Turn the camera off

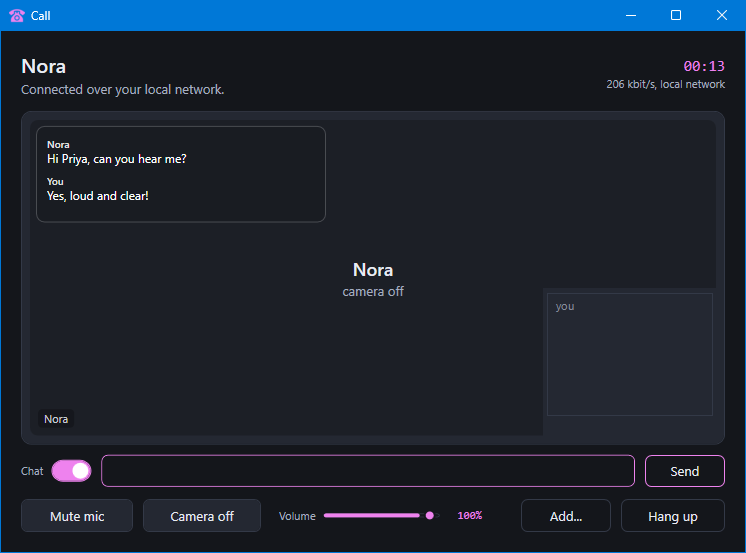coord(202,515)
